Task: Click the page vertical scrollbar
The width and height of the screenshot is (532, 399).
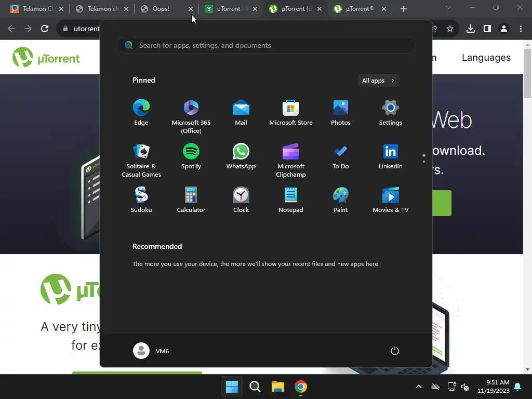Action: (x=527, y=73)
